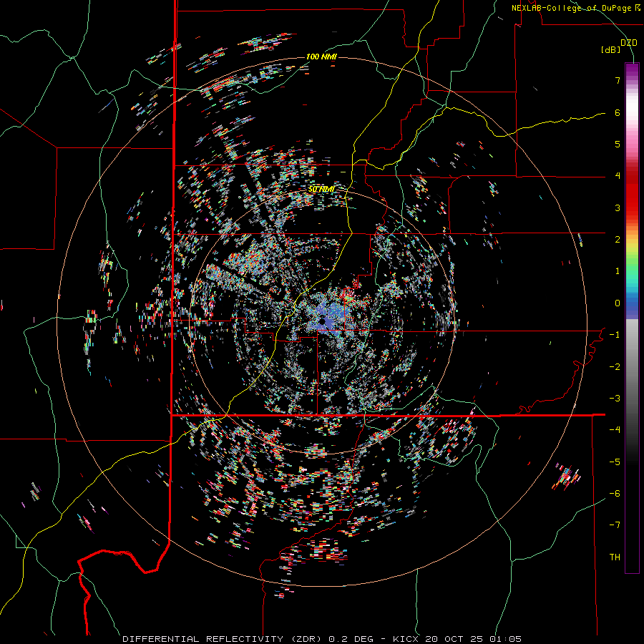Screen dimensions: 644x644
Task: Click the -2 value on the ZDR scale
Action: 615,366
